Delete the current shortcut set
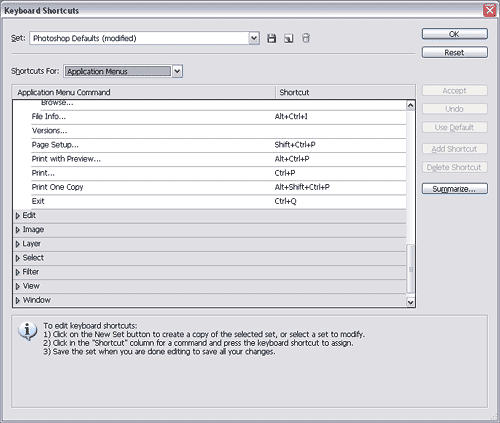This screenshot has height=423, width=500. pyautogui.click(x=306, y=38)
